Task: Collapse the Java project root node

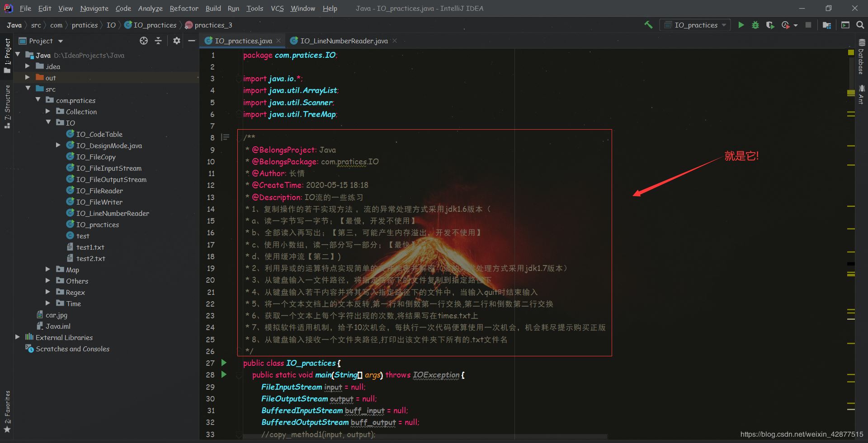Action: 18,55
